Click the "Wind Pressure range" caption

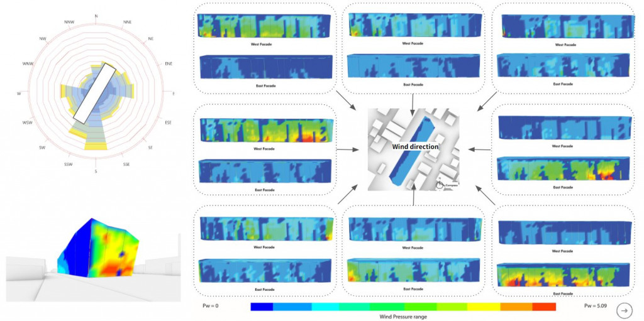[402, 317]
